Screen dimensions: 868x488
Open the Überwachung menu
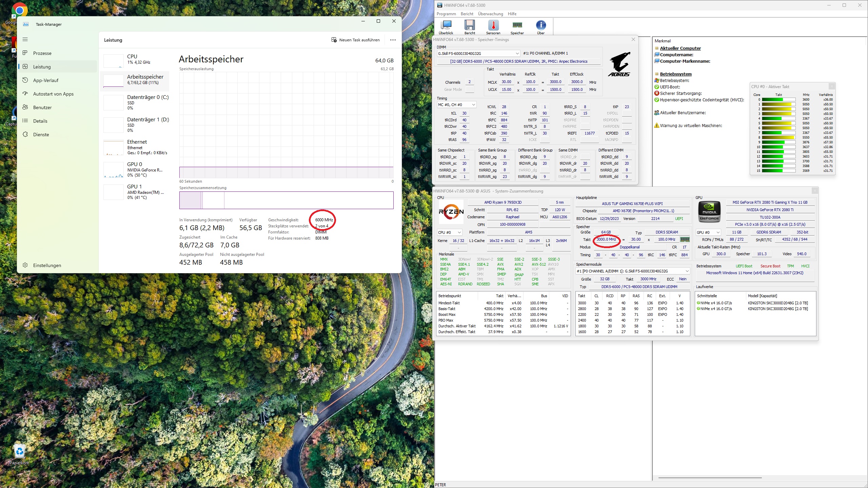point(490,14)
